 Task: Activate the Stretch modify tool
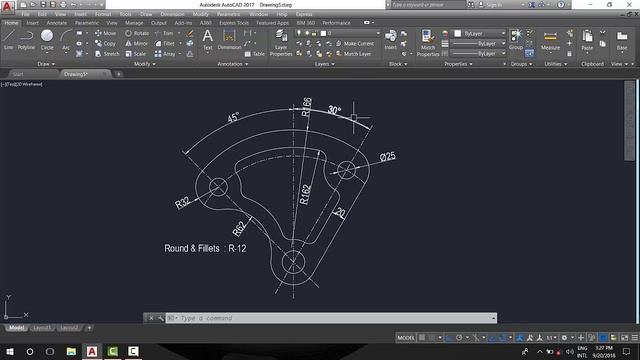coord(107,53)
